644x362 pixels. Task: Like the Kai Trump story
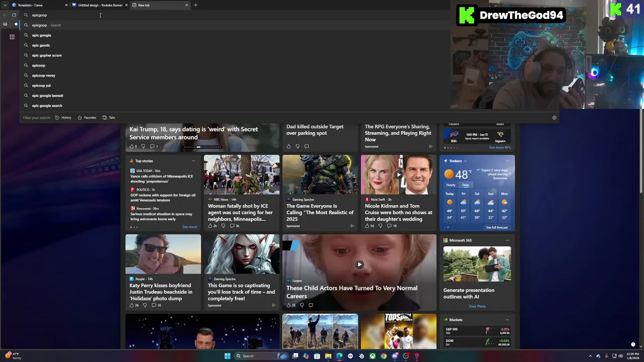pos(133,146)
